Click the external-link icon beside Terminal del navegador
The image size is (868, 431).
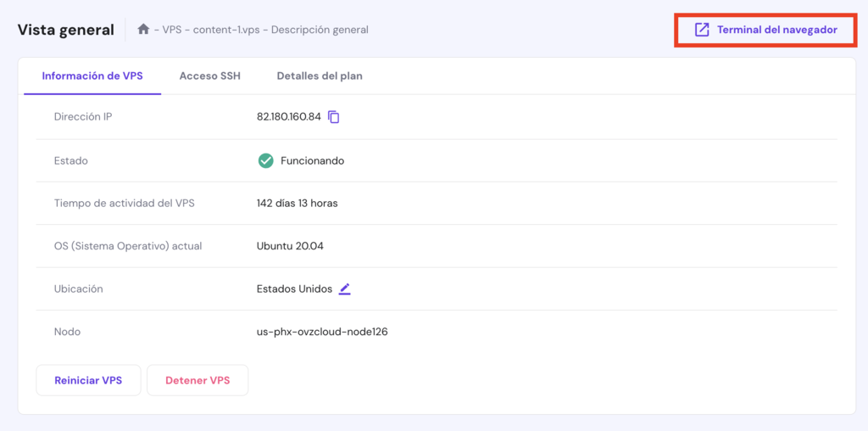point(702,30)
